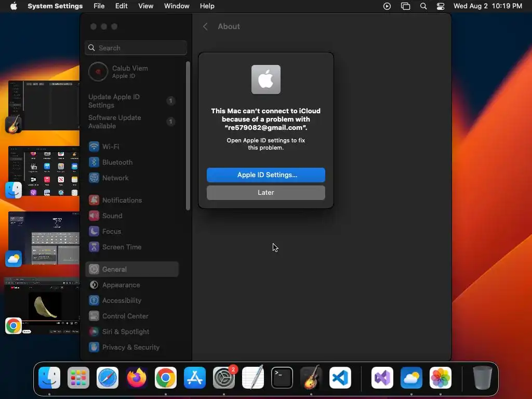Click the date and time clock
Image resolution: width=532 pixels, height=399 pixels.
[x=487, y=6]
